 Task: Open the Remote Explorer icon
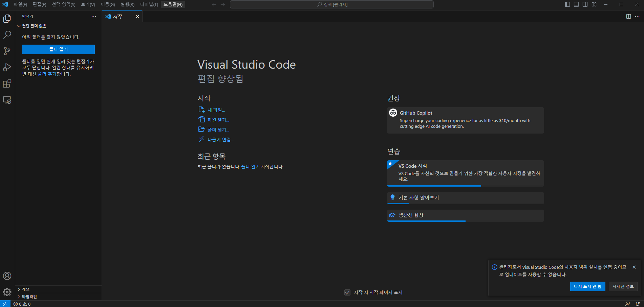point(7,100)
